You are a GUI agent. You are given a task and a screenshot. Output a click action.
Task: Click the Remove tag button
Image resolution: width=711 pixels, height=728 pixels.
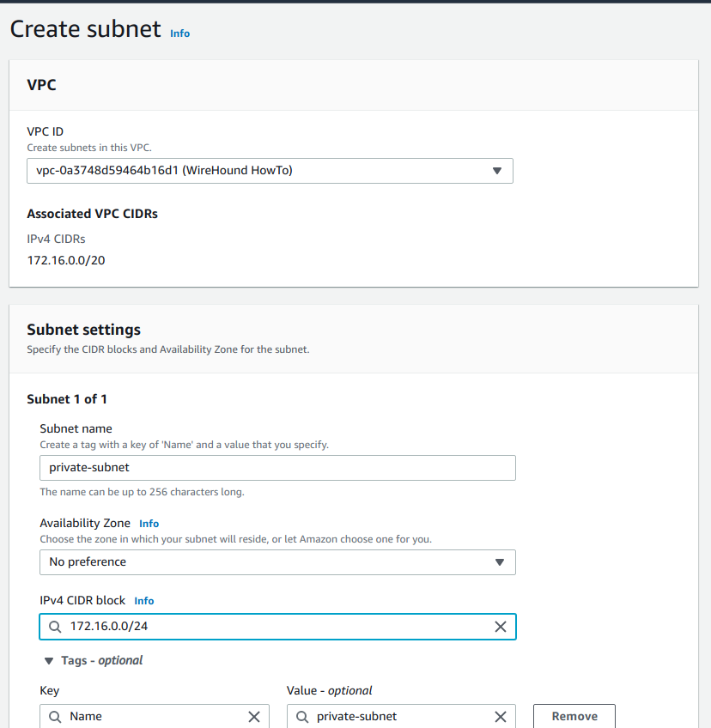click(x=574, y=716)
